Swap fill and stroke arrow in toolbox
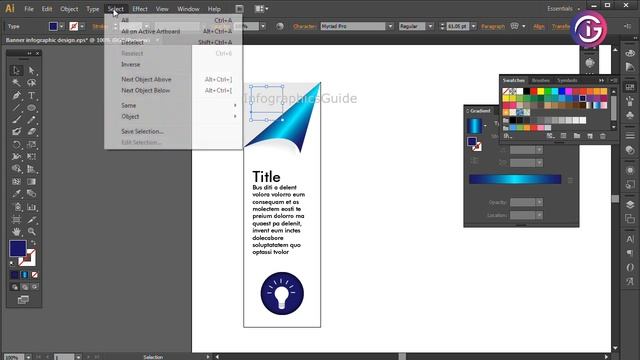640x360 pixels. click(x=33, y=243)
